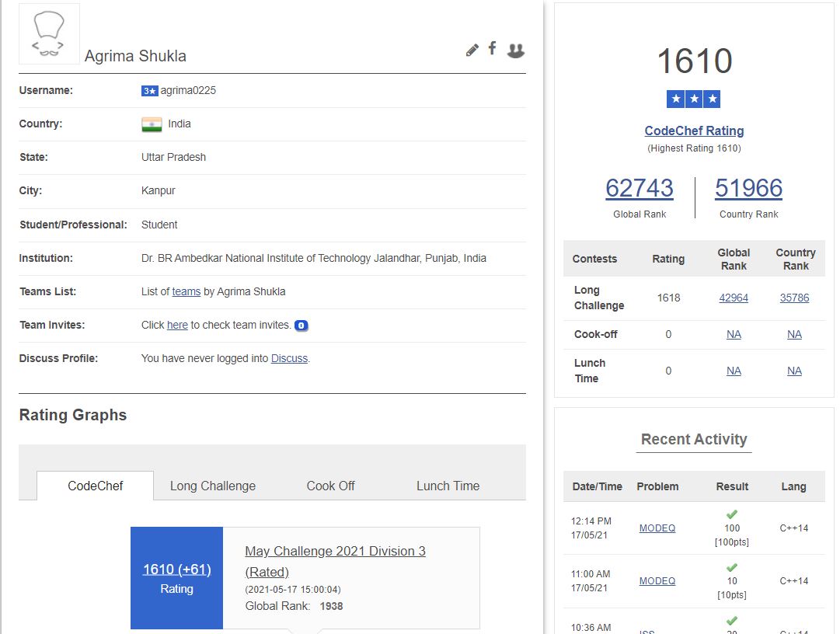
Task: Open Long Challenge country rank 35786
Action: 794,298
